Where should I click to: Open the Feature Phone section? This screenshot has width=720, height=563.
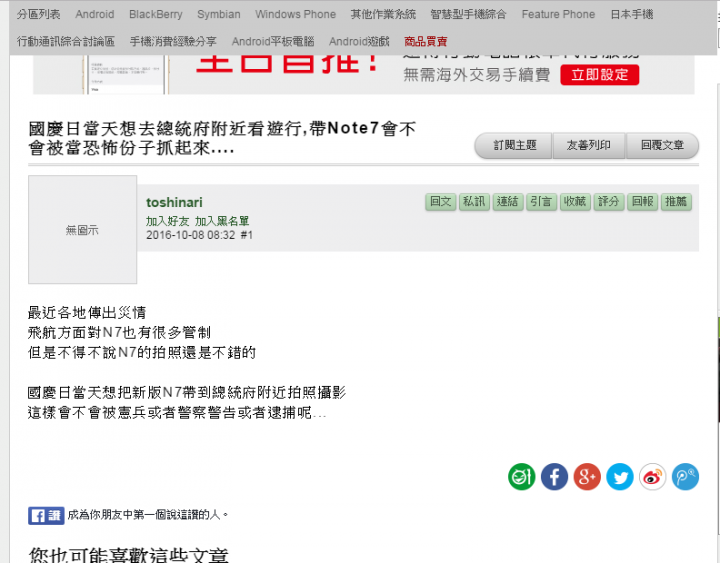tap(558, 14)
